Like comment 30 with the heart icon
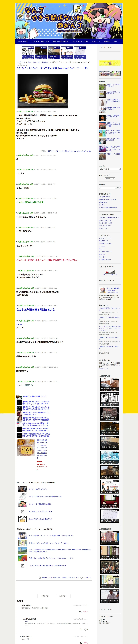The width and height of the screenshot is (138, 644). click(85, 629)
